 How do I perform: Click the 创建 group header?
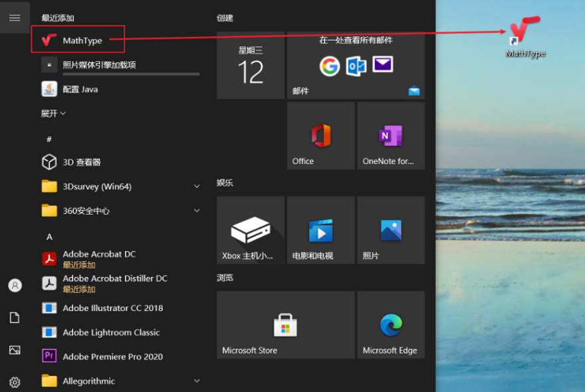225,18
